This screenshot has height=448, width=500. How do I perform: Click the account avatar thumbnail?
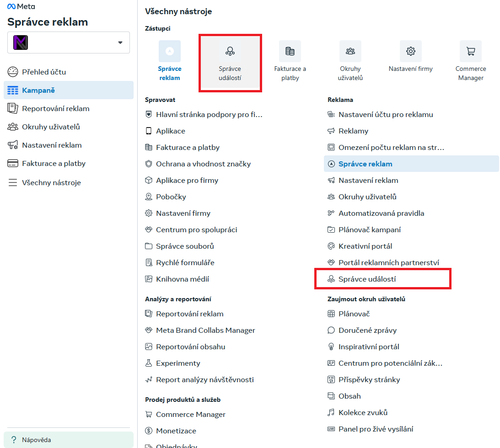pyautogui.click(x=21, y=43)
